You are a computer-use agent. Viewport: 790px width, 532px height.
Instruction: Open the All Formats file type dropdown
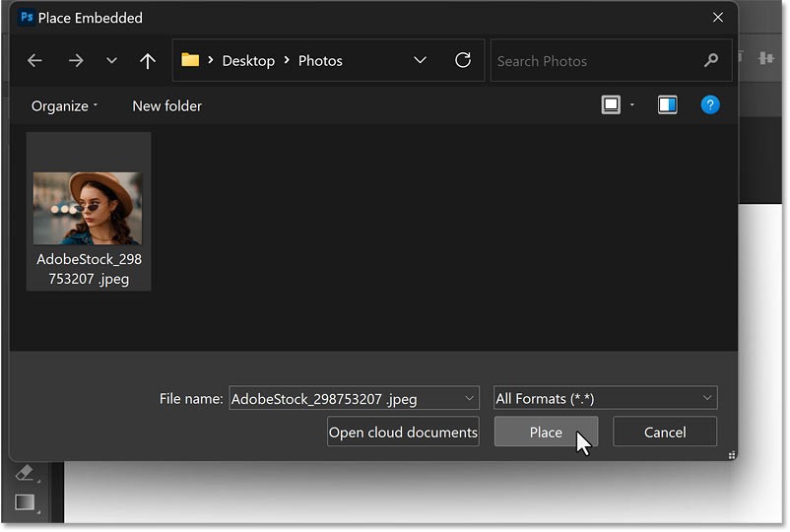(605, 398)
